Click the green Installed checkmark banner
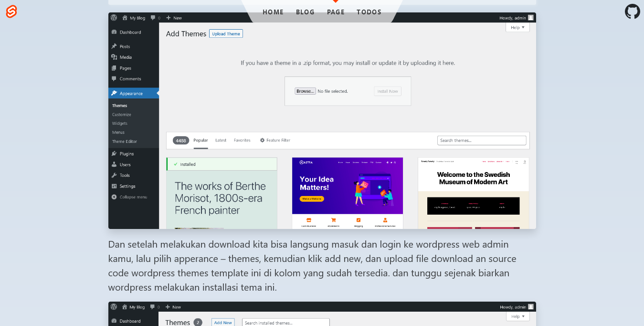The height and width of the screenshot is (326, 644). 222,164
